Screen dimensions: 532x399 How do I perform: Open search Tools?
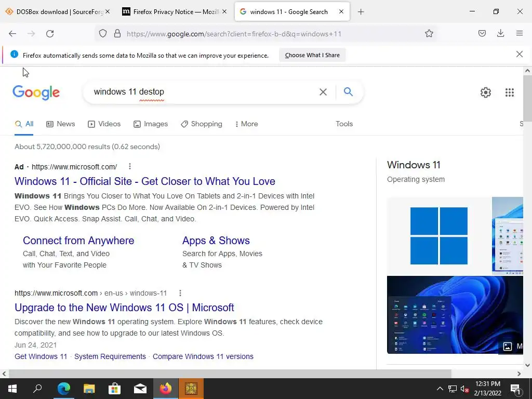pos(344,124)
